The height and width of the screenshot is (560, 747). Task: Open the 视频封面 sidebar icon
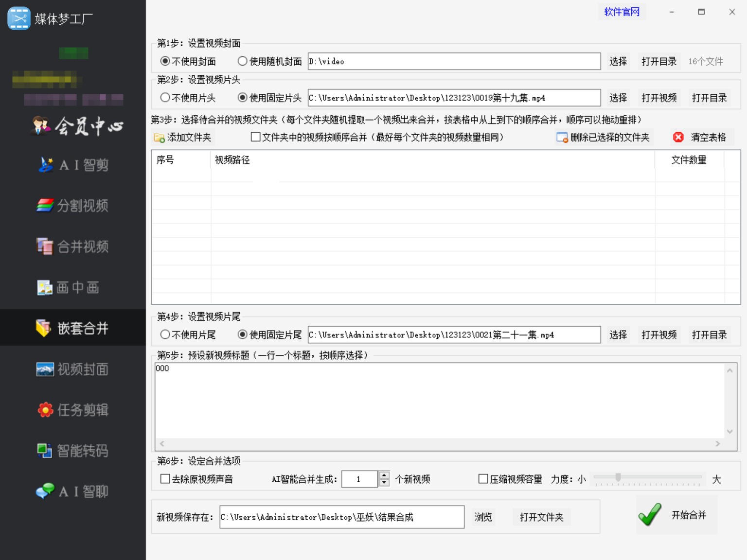click(x=45, y=369)
